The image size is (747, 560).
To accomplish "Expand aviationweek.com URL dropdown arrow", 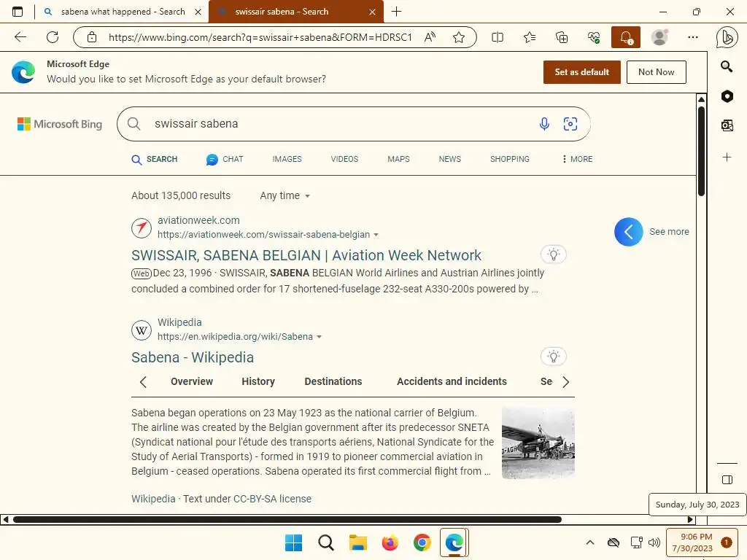I will click(x=376, y=235).
